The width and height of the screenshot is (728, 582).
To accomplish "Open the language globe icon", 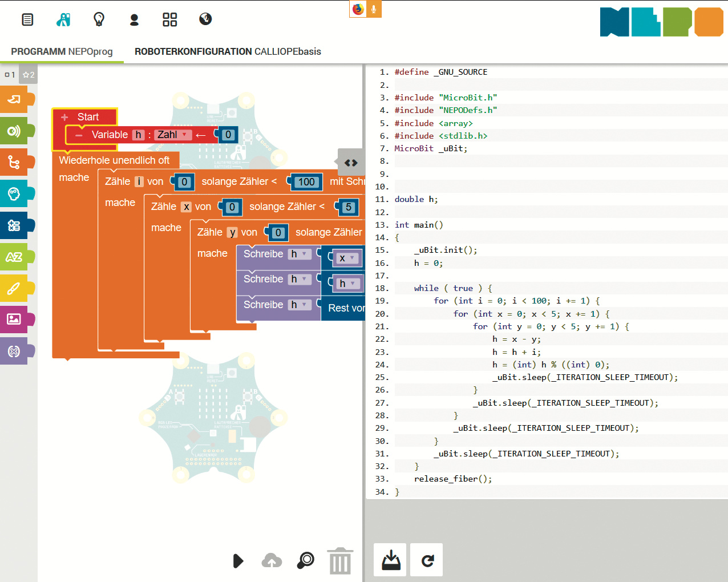I will (205, 19).
